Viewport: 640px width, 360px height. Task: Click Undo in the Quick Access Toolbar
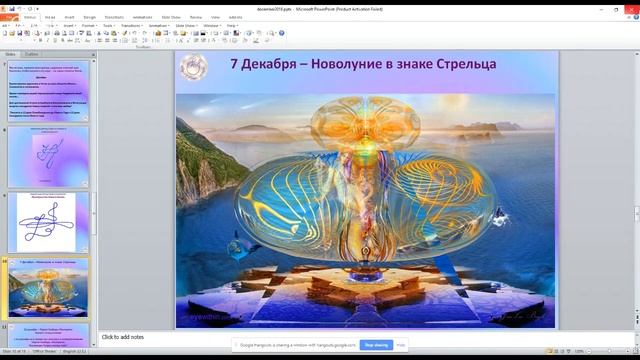[x=19, y=9]
